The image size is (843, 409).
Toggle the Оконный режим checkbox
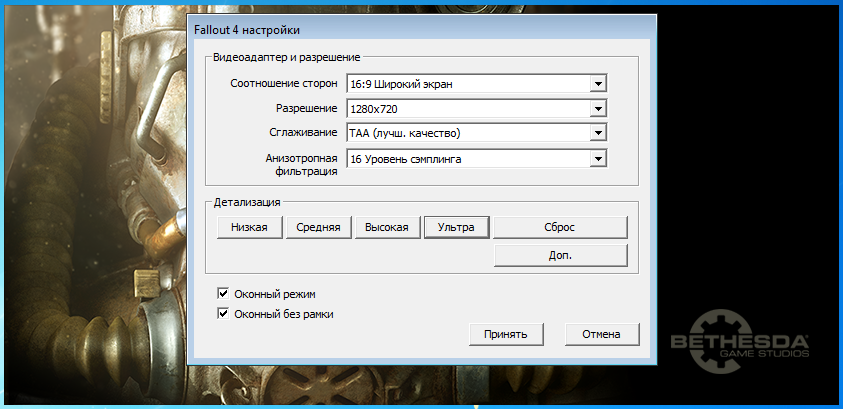pos(223,294)
